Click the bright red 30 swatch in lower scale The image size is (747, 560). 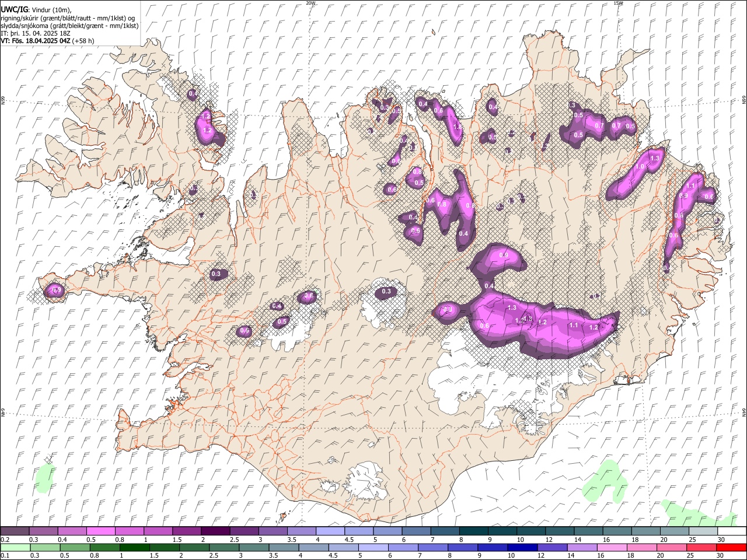[732, 547]
